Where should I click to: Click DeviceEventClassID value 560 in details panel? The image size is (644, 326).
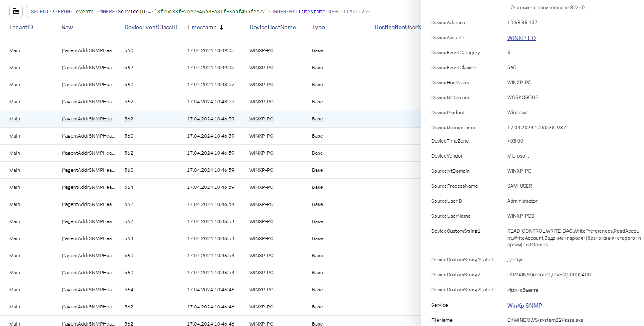pos(511,68)
